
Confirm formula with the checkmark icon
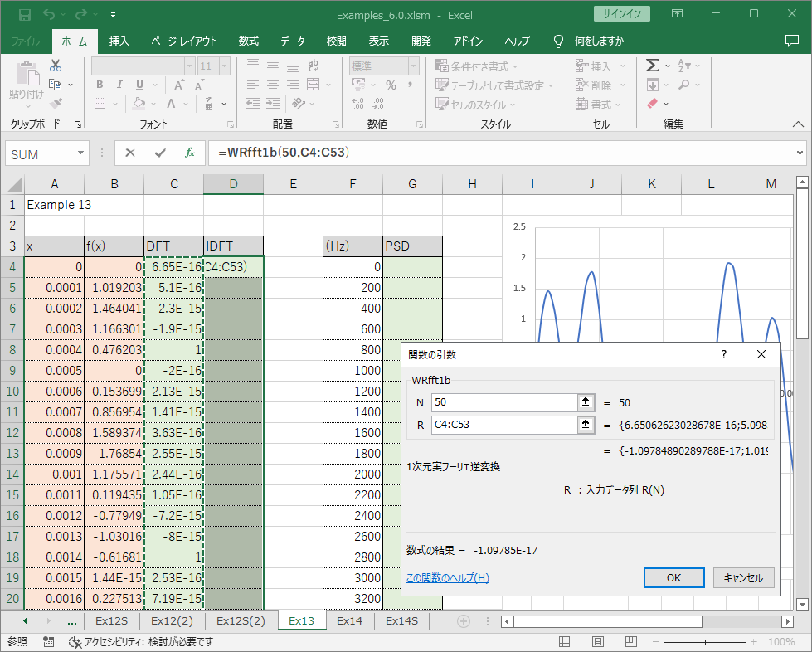160,153
